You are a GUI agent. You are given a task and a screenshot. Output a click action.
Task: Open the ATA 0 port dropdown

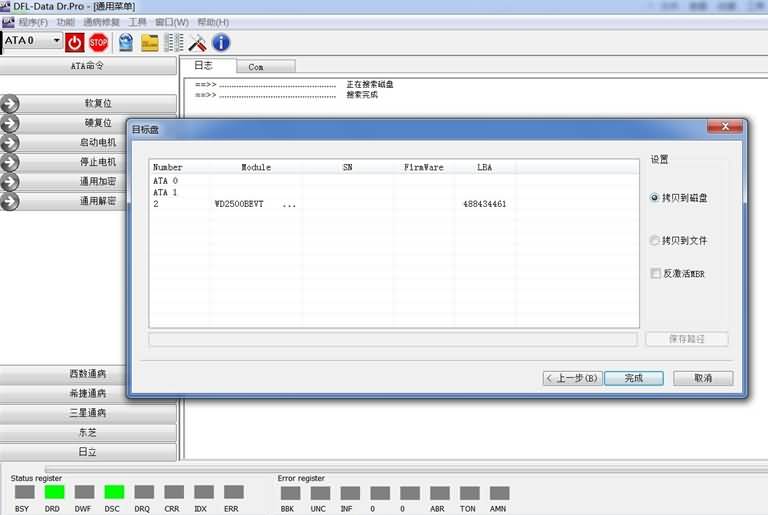coord(55,41)
